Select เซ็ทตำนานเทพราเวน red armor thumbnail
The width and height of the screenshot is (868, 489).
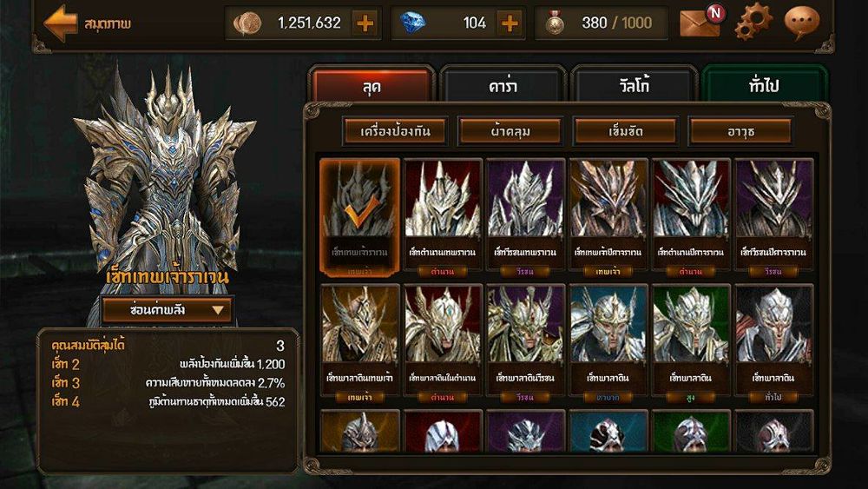(x=443, y=217)
